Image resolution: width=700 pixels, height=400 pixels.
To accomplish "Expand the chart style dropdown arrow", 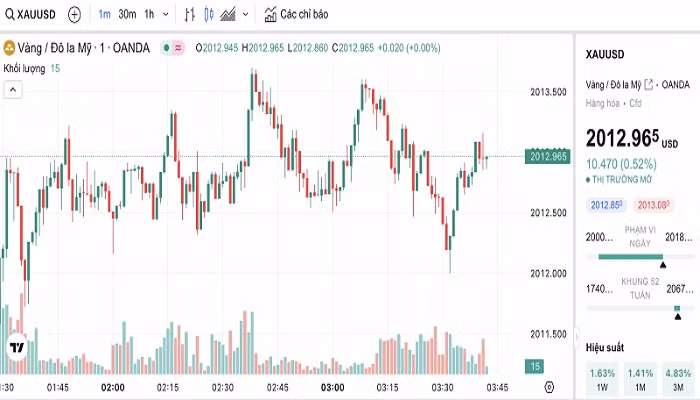I will tap(247, 15).
